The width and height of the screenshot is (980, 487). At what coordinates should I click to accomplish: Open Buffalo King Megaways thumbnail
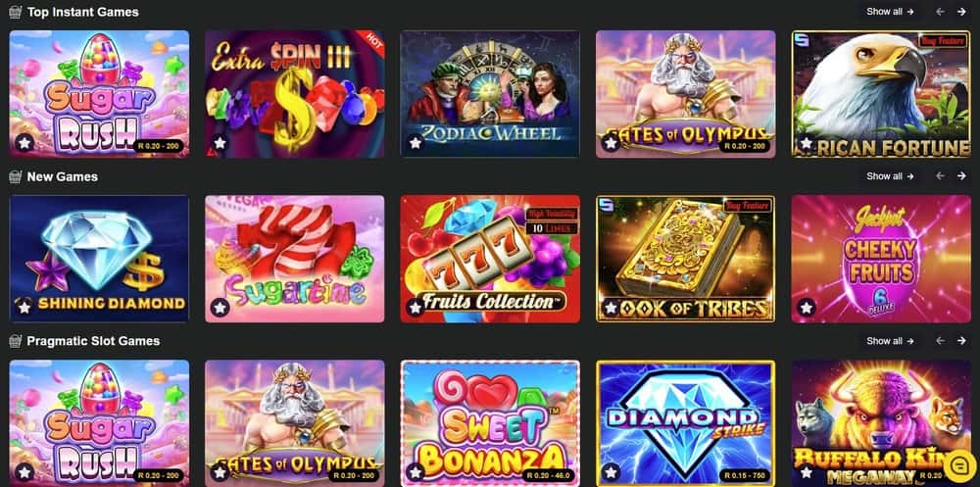pyautogui.click(x=881, y=422)
